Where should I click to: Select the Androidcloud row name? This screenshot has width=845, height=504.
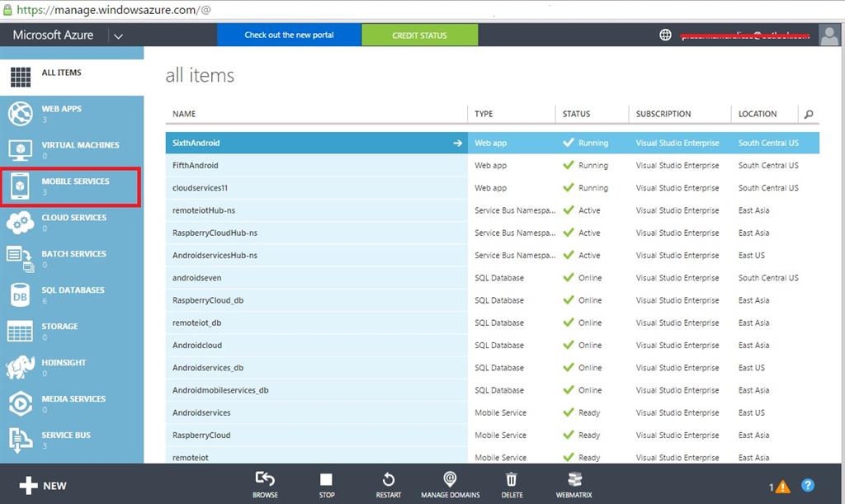coord(196,345)
